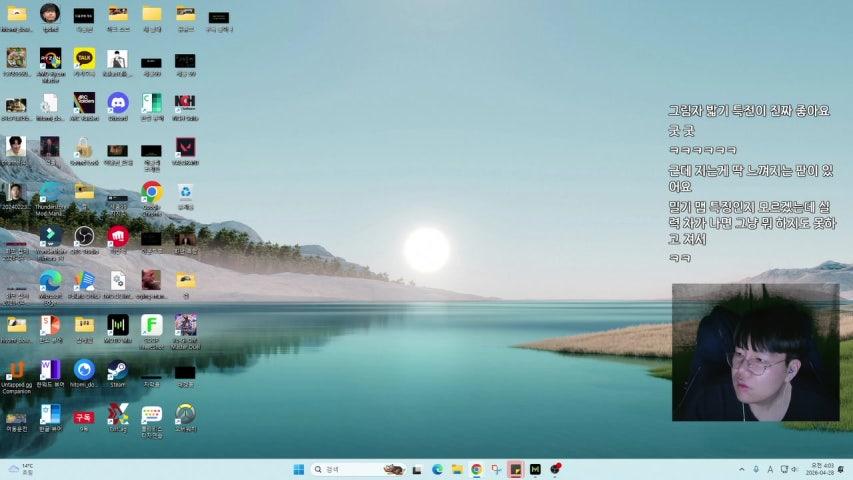Open the AMD Ryzen Master shortcut
Viewport: 853px width, 480px height.
click(50, 59)
